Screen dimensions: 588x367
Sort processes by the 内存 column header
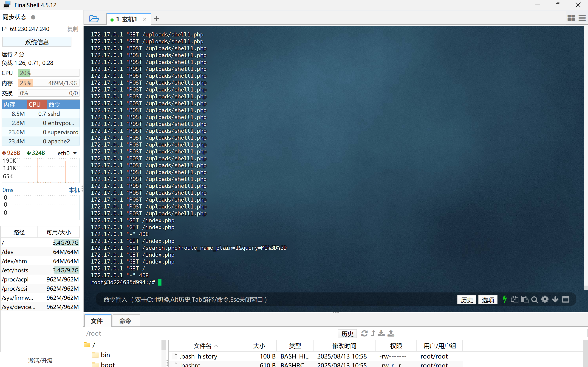[14, 104]
